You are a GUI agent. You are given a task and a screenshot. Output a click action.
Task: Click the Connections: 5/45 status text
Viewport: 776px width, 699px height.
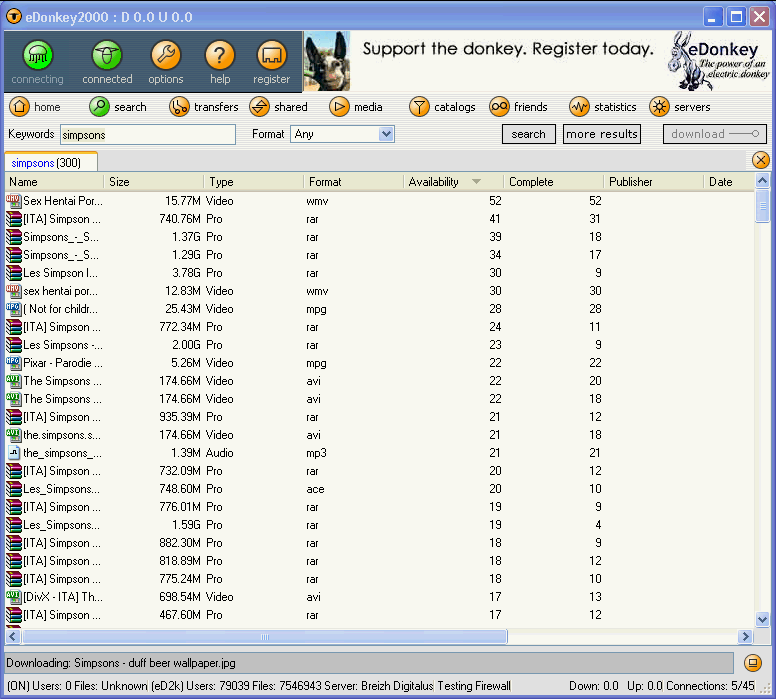[710, 686]
